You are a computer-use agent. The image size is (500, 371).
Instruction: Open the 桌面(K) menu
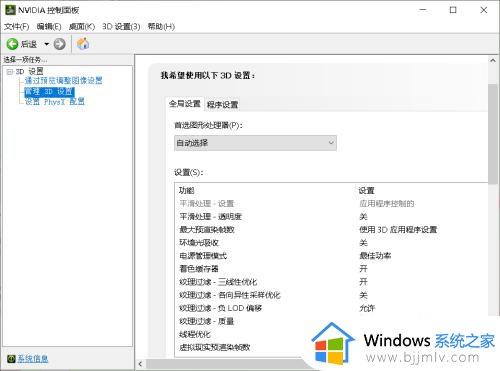82,26
